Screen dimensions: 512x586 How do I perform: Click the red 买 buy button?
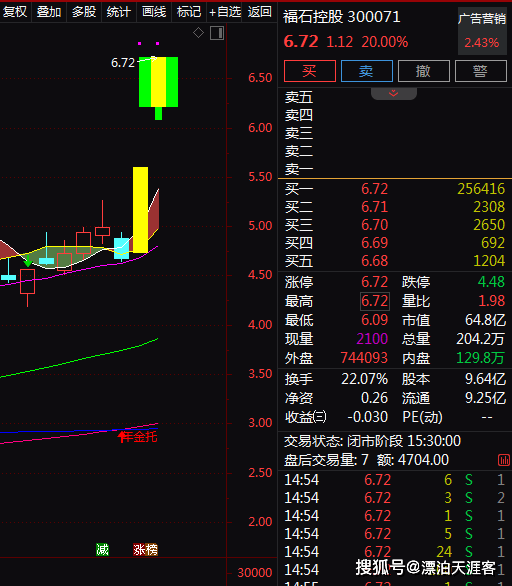[310, 71]
